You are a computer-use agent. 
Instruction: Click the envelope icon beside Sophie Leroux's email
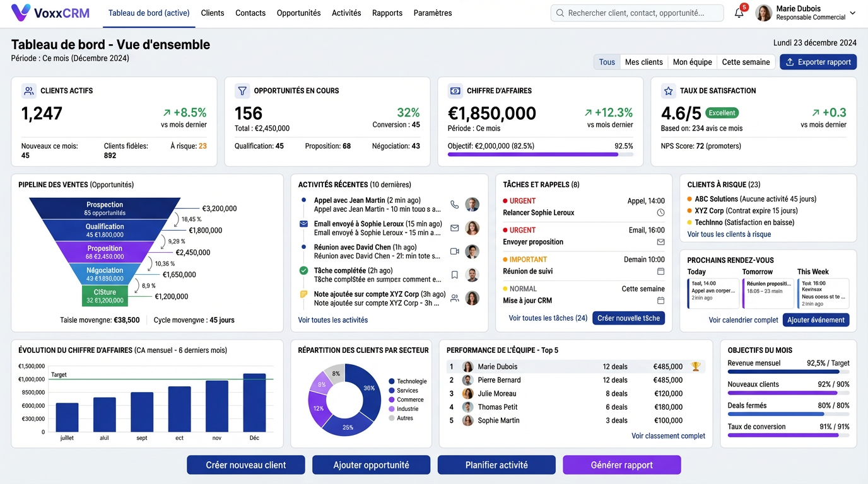click(x=455, y=228)
